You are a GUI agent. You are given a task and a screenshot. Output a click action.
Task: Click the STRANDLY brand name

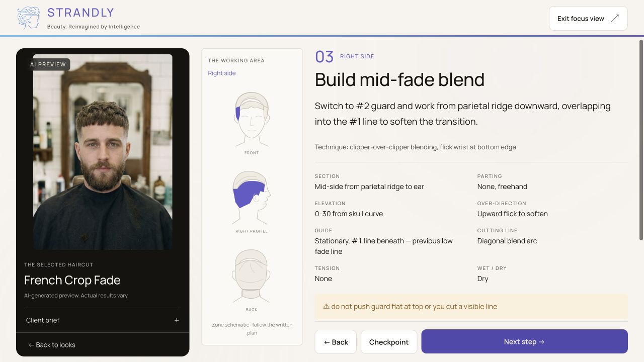coord(80,13)
